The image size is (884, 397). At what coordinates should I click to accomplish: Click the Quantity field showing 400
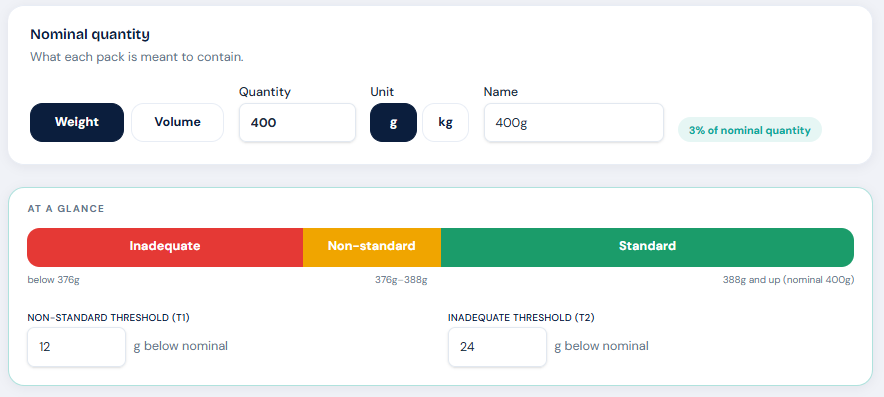(297, 122)
